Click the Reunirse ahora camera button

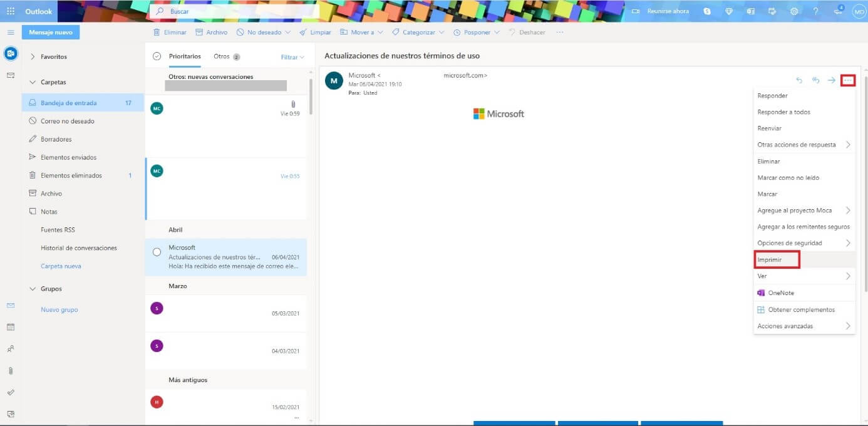[x=660, y=11]
